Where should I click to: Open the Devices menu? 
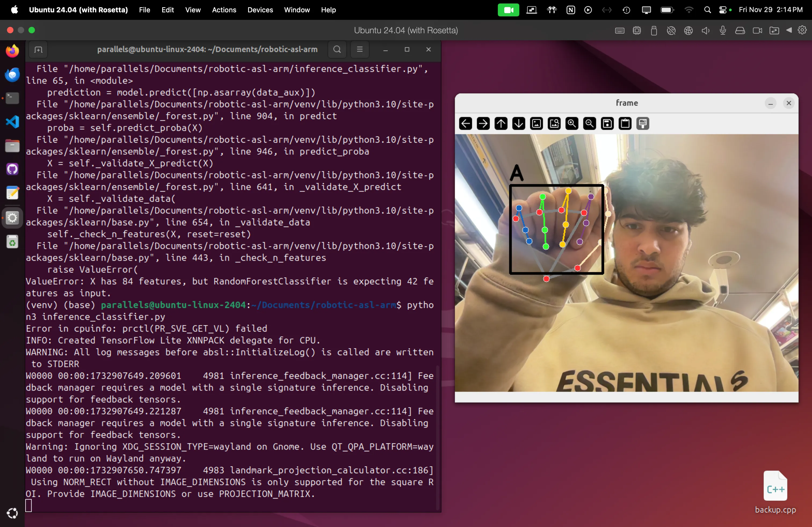(x=260, y=10)
